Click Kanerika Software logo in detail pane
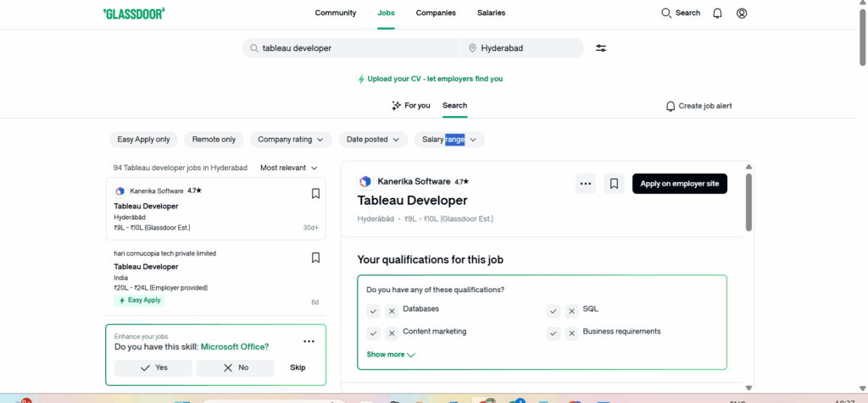Viewport: 868px width, 403px height. pos(364,181)
